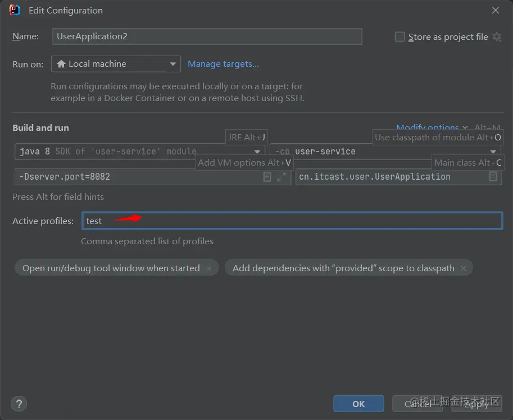Confirm with the OK button
This screenshot has width=513, height=420.
point(358,404)
